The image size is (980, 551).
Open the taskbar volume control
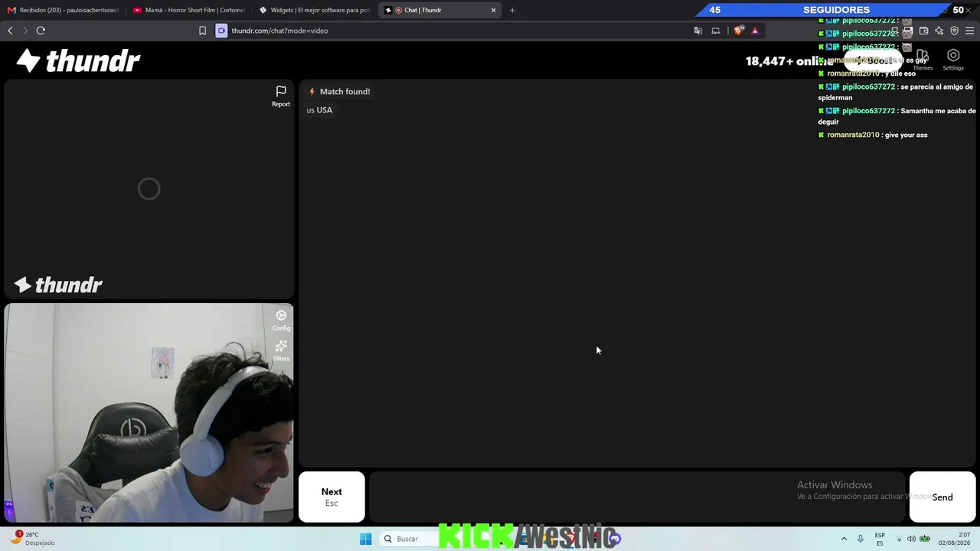pos(911,539)
